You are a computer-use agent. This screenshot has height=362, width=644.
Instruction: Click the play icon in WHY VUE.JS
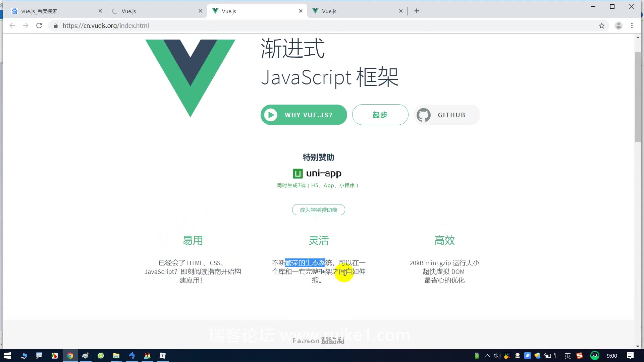[x=270, y=115]
